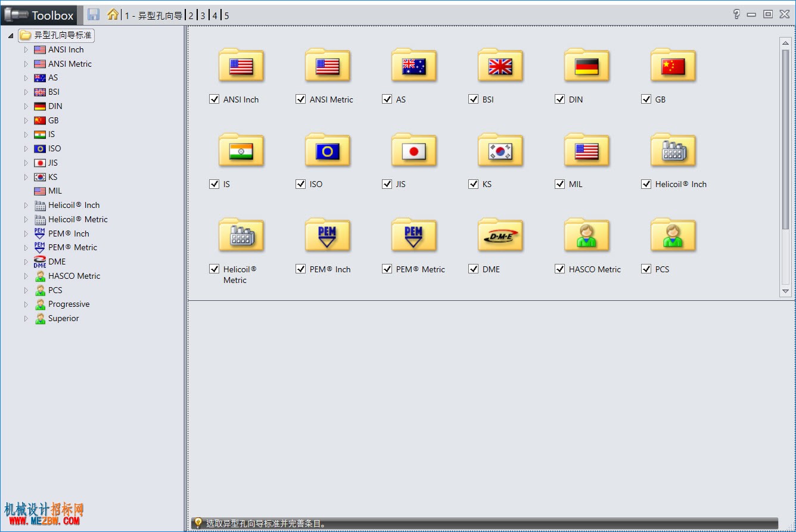The width and height of the screenshot is (796, 532).
Task: Collapse the 异型孔向导标准 root node
Action: 11,36
